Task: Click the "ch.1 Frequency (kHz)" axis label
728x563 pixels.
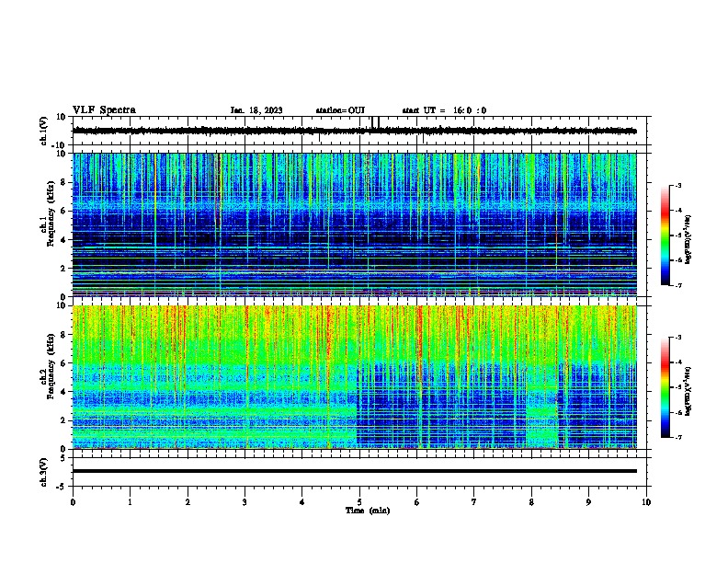Action: [x=48, y=213]
